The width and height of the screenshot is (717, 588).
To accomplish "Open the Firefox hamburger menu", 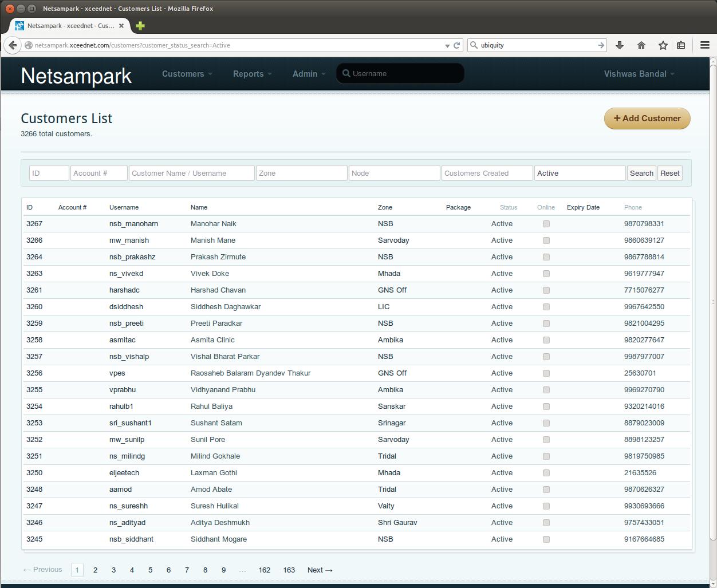I will [x=705, y=45].
